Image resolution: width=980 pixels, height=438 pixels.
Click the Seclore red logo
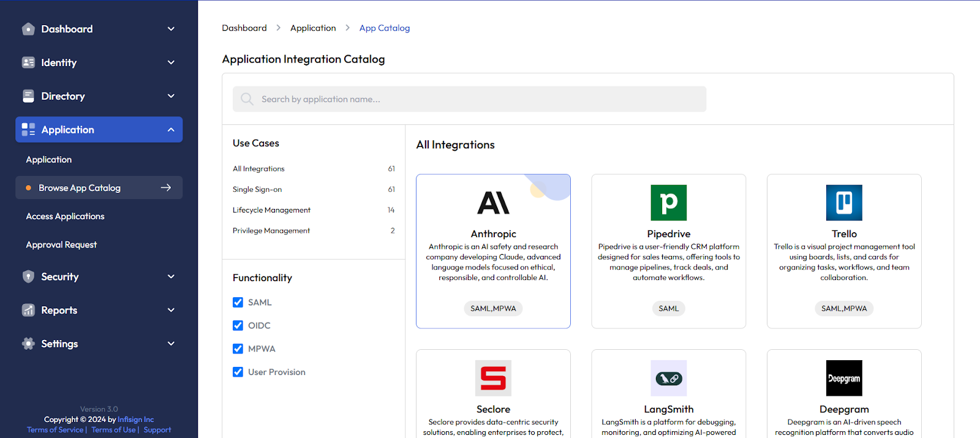[493, 378]
